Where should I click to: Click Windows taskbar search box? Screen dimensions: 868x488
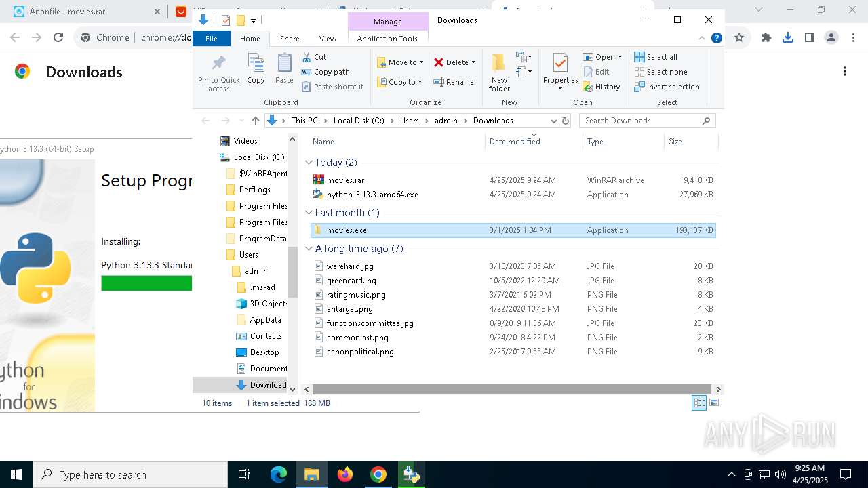point(130,474)
